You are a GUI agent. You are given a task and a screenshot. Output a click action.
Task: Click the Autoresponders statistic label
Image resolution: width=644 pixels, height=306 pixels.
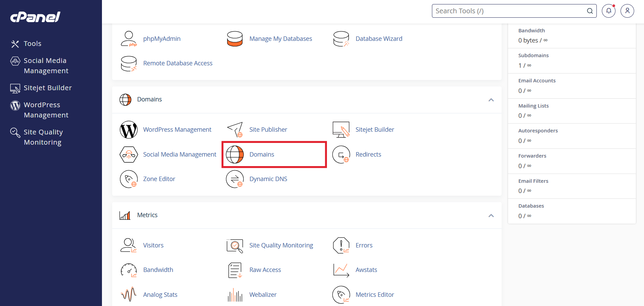538,131
